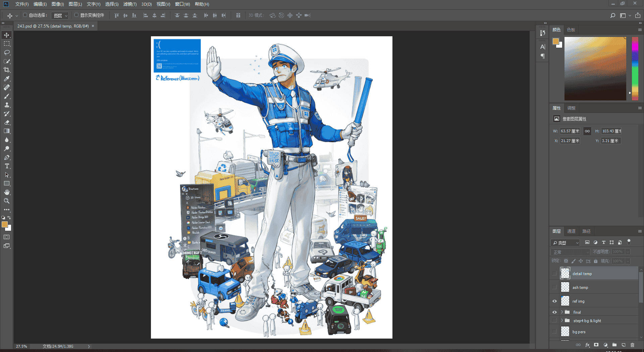
Task: Select the Eraser tool
Action: [x=7, y=122]
